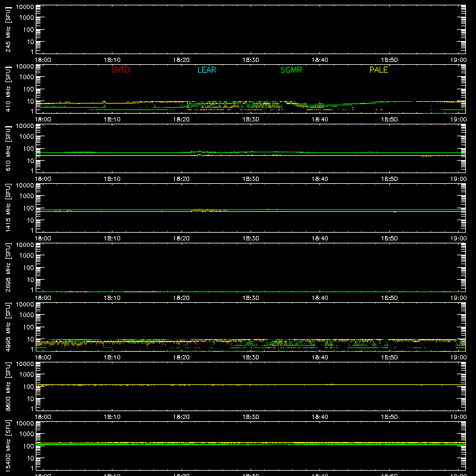Click the cyan LEAR station legend label
Viewport: 476px width, 476px height.
click(206, 70)
